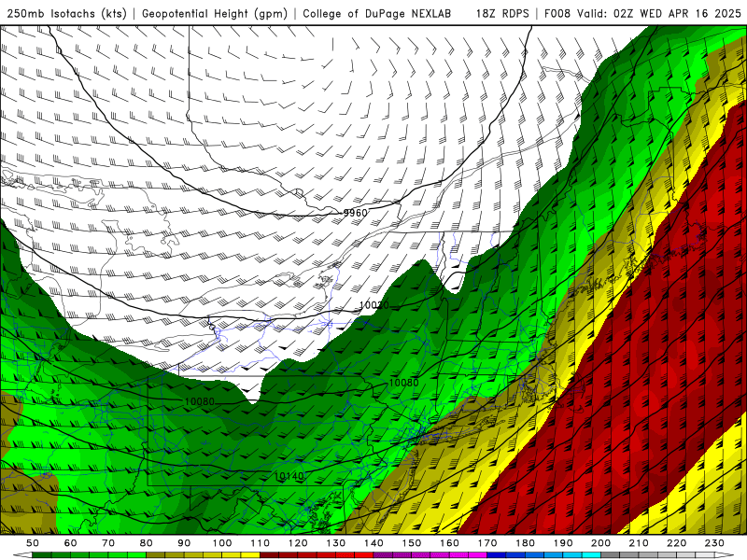
Task: Click the 190 value on the color scale
Action: (x=563, y=543)
